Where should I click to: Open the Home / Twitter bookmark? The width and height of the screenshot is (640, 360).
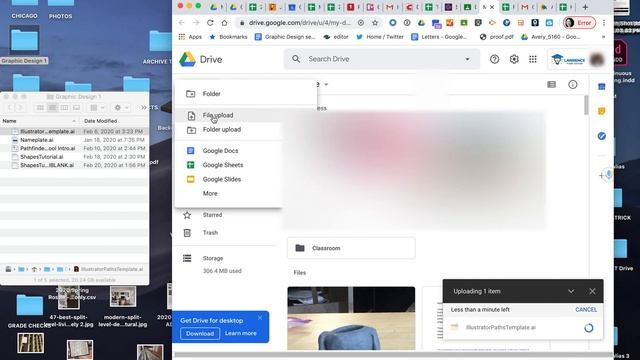click(380, 37)
